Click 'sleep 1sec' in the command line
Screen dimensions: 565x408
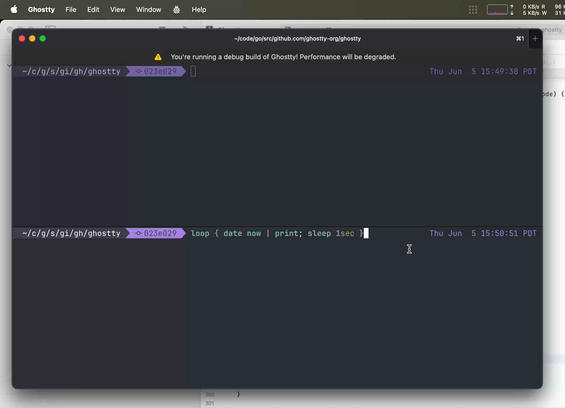[x=331, y=233]
